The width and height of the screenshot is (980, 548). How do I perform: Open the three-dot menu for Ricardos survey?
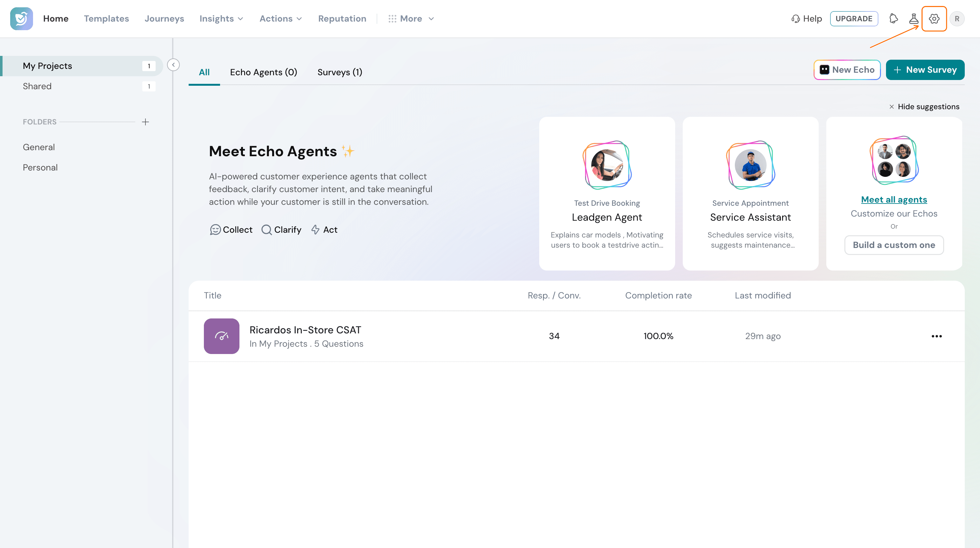[936, 336]
